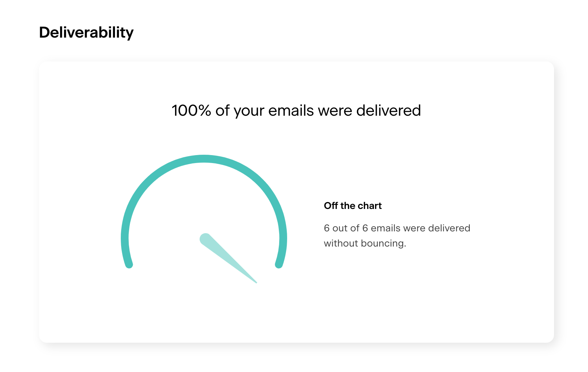The height and width of the screenshot is (372, 588).
Task: Click empty space inside gauge above needle
Action: click(x=204, y=199)
